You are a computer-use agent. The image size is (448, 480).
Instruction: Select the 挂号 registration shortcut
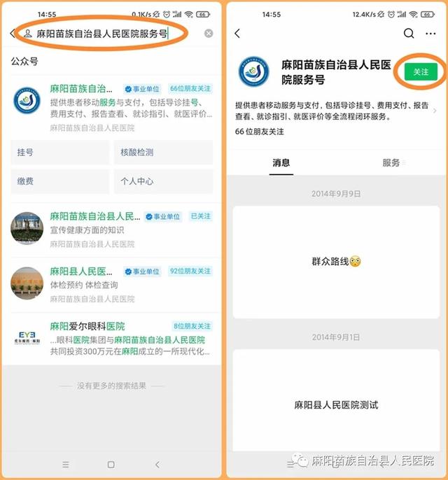[60, 152]
